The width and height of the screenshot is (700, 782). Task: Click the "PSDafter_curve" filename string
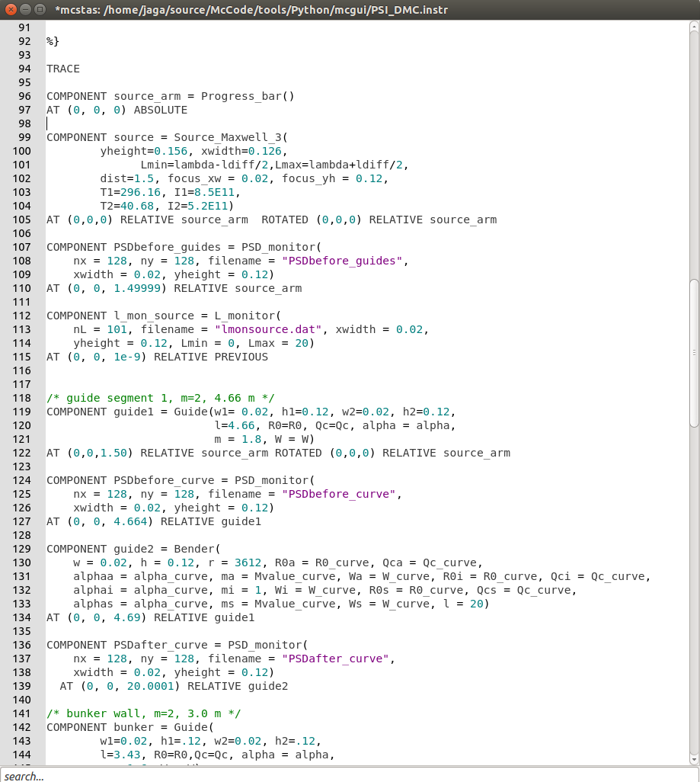pyautogui.click(x=337, y=659)
